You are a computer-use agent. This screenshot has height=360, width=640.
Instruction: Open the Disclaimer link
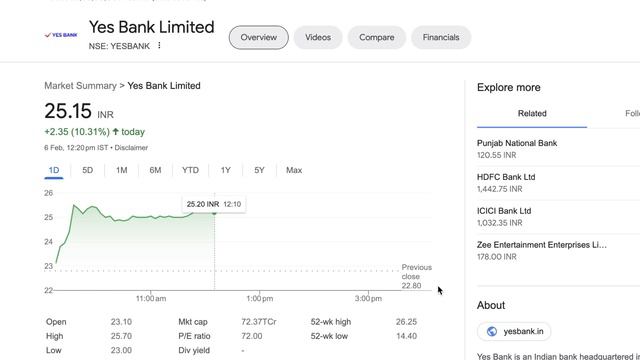131,148
